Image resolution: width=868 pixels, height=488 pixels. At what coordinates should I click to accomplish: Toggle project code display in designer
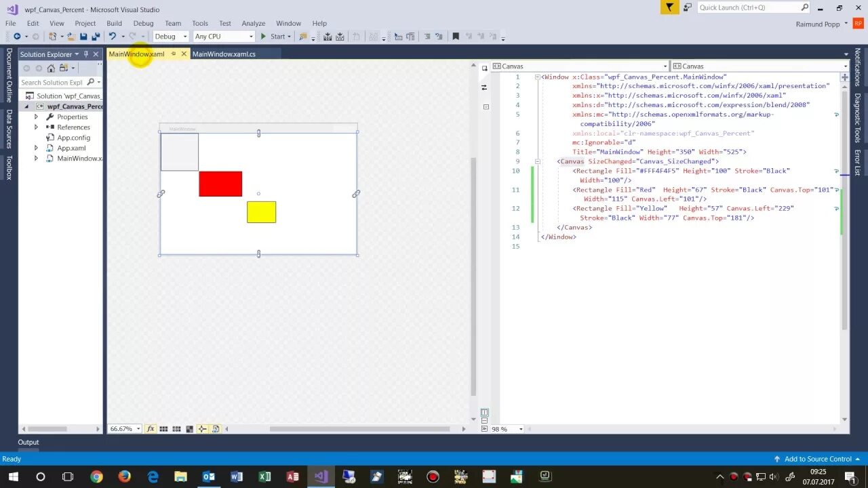point(216,429)
